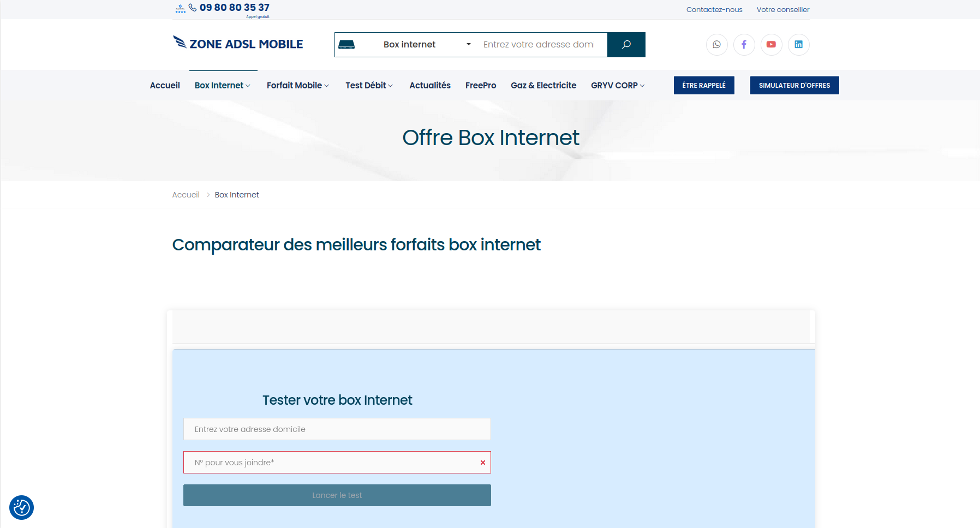This screenshot has height=528, width=980.
Task: Click the Zone ADSL Mobile logo
Action: point(238,44)
